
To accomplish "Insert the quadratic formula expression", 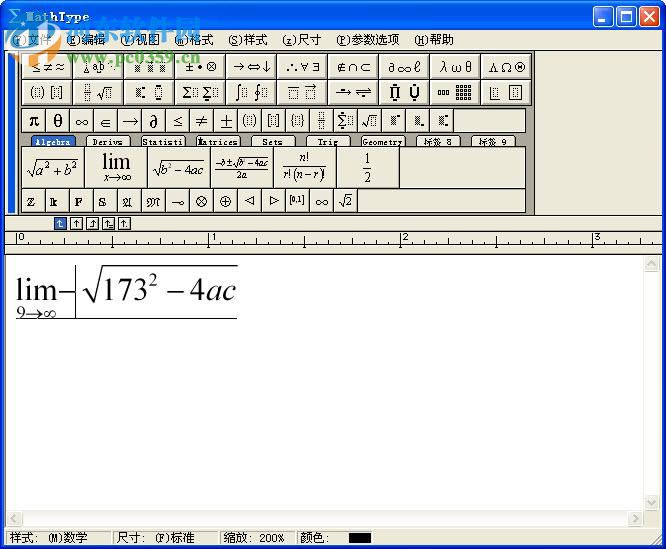I will click(241, 167).
